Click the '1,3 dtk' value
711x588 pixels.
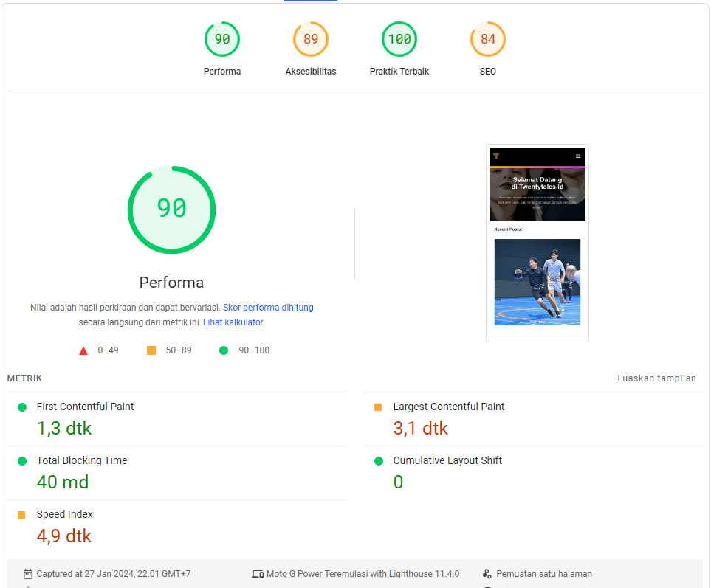coord(64,428)
